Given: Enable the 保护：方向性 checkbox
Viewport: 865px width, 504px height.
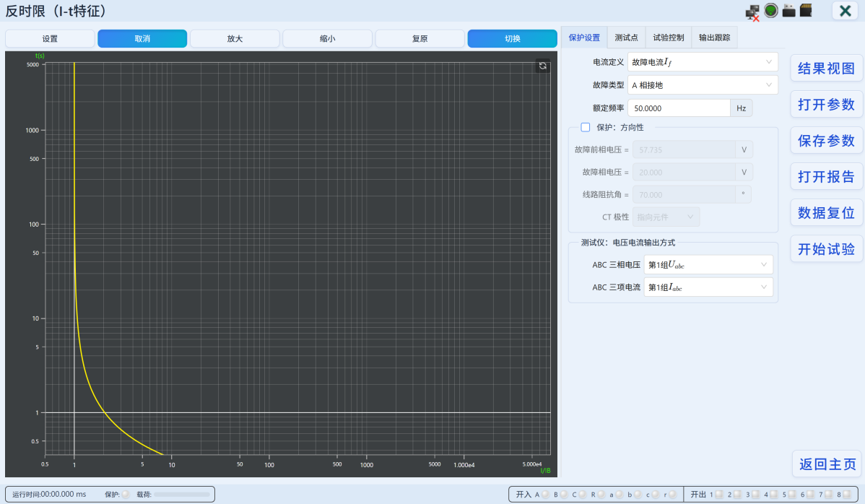Looking at the screenshot, I should point(586,127).
